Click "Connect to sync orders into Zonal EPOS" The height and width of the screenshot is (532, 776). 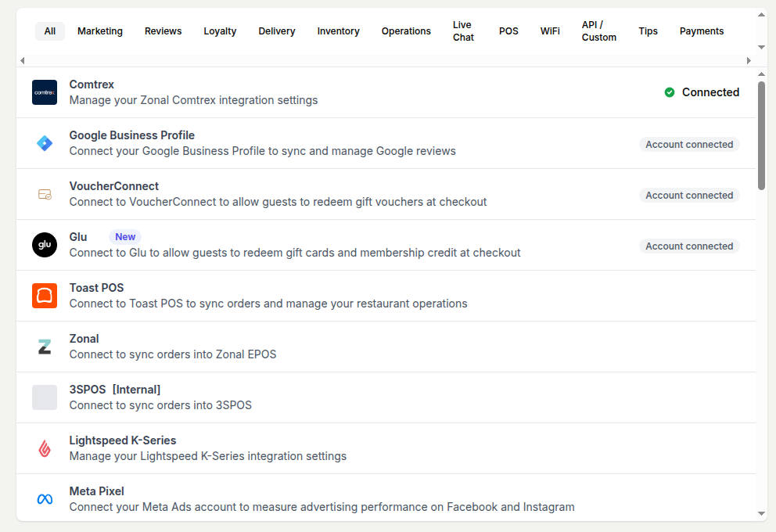coord(173,355)
